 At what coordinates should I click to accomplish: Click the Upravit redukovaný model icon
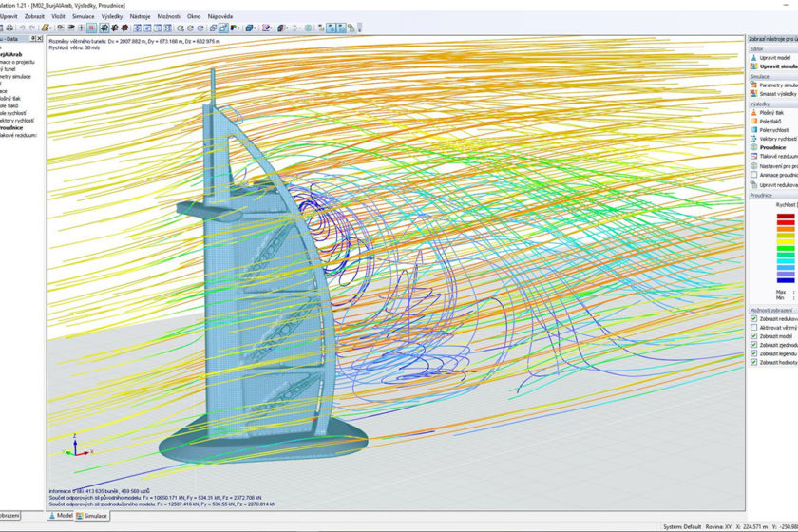[x=753, y=185]
